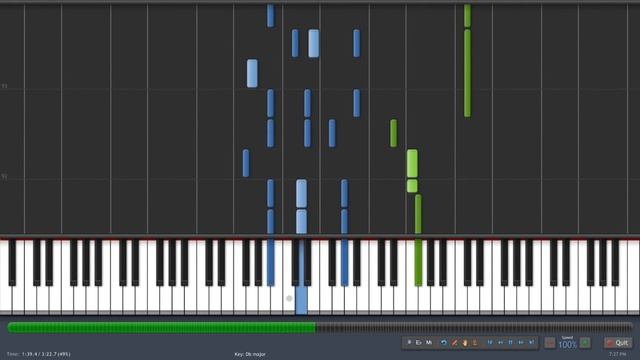Seek within the green song progress bar
Viewport: 640px width, 360px height.
click(320, 327)
